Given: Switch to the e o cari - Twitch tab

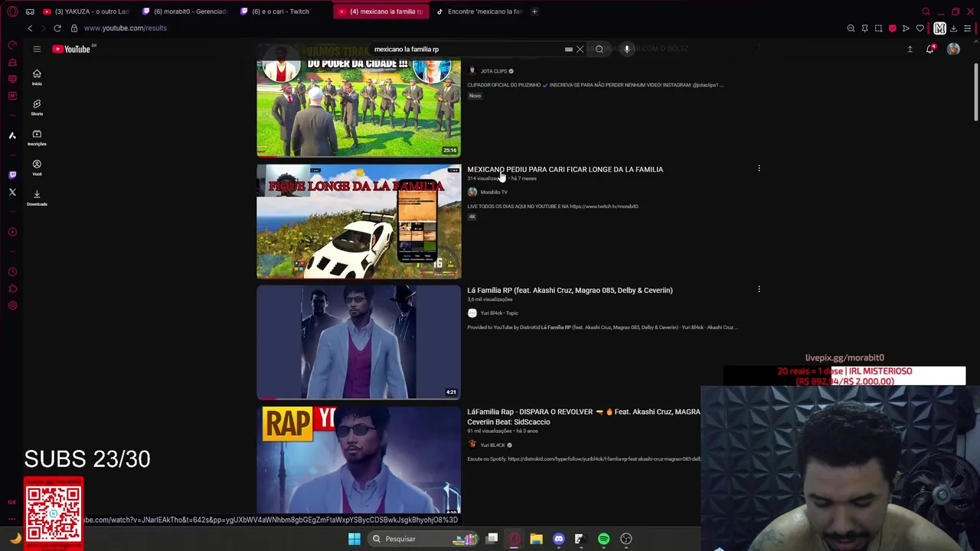Looking at the screenshot, I should point(280,11).
